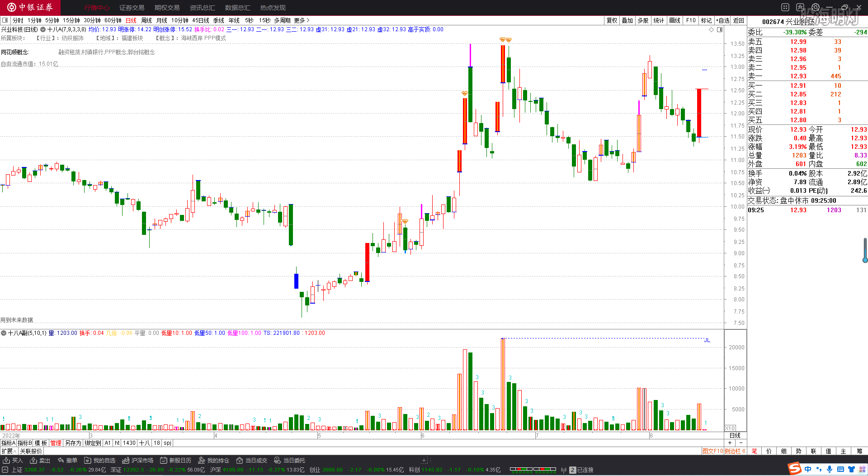Expand the 更多 periods dropdown

302,20
